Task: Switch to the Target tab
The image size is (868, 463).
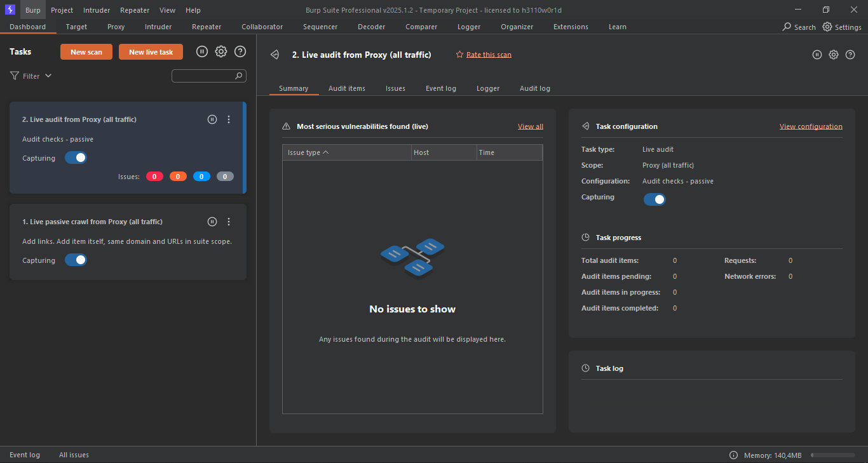Action: pos(76,27)
